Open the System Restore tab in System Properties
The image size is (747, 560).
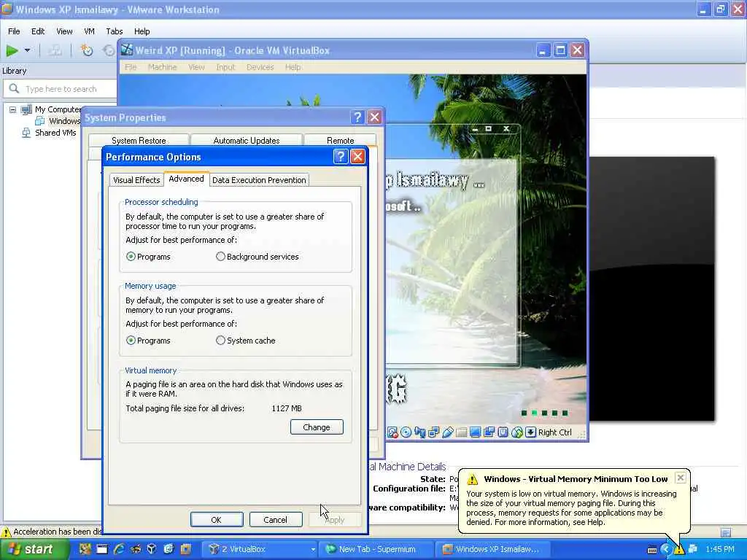[x=139, y=141]
